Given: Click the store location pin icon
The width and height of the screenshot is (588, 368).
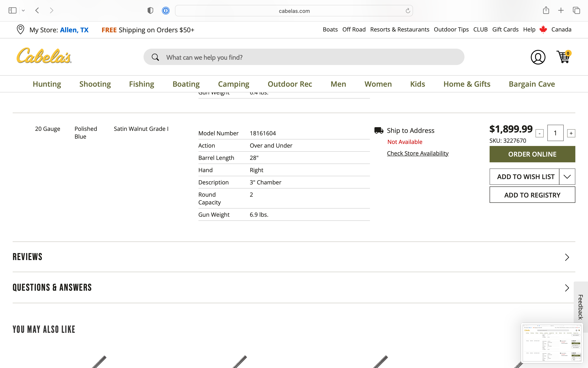Looking at the screenshot, I should coord(20,30).
